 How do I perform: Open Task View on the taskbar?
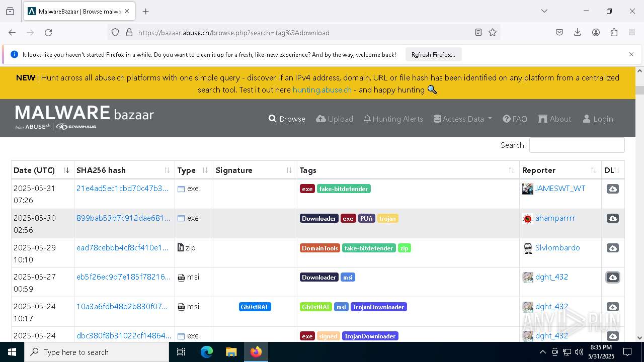pyautogui.click(x=181, y=352)
